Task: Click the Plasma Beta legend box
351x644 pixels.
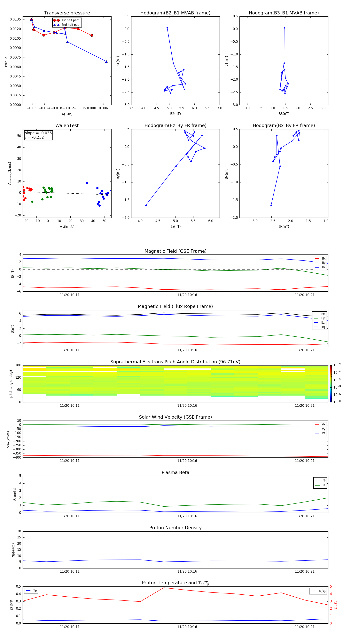Action: 320,483
